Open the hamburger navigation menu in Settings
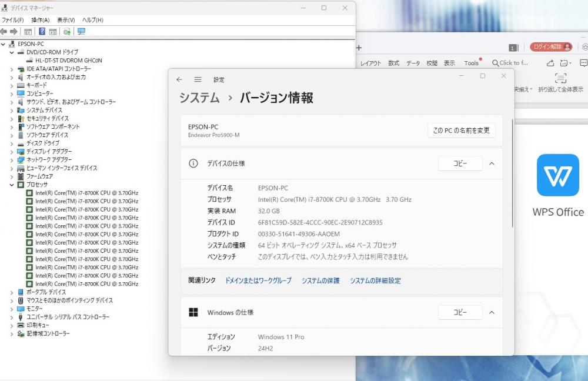 click(198, 79)
